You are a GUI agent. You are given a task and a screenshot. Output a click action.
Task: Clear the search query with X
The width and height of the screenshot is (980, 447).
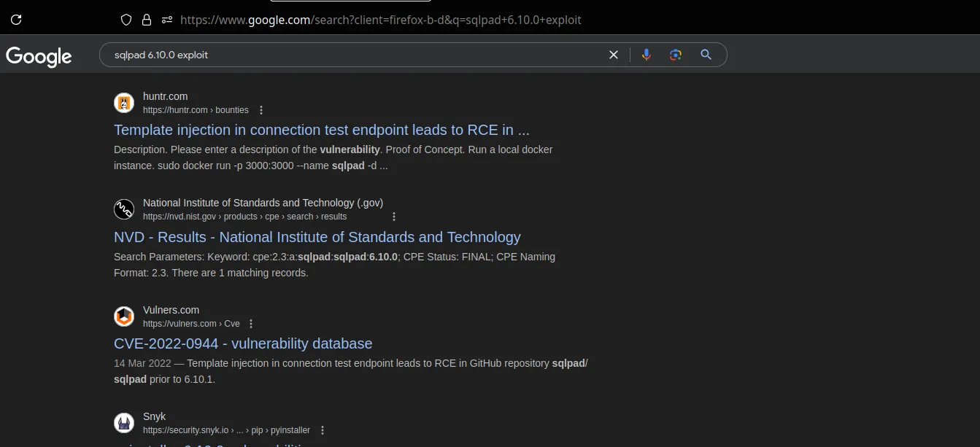(614, 55)
